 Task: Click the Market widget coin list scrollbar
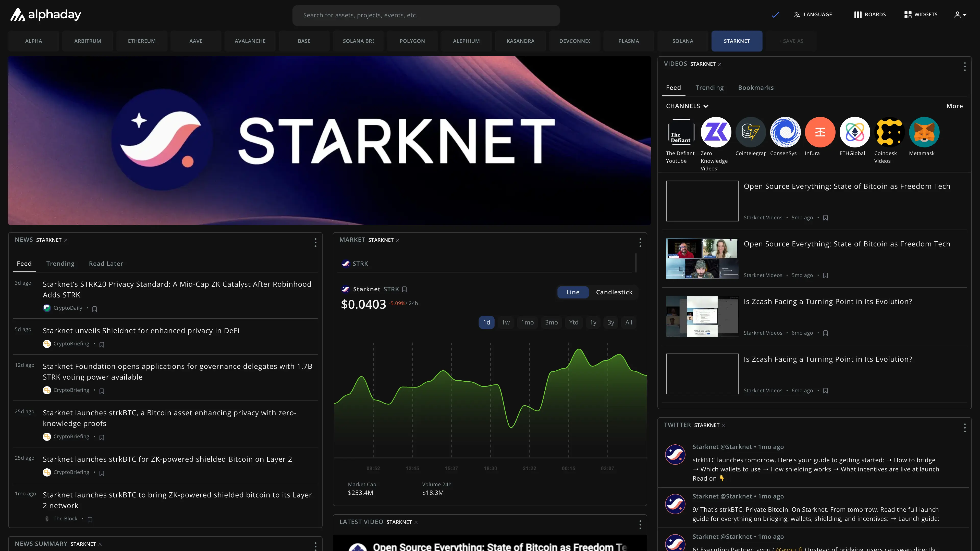(636, 262)
